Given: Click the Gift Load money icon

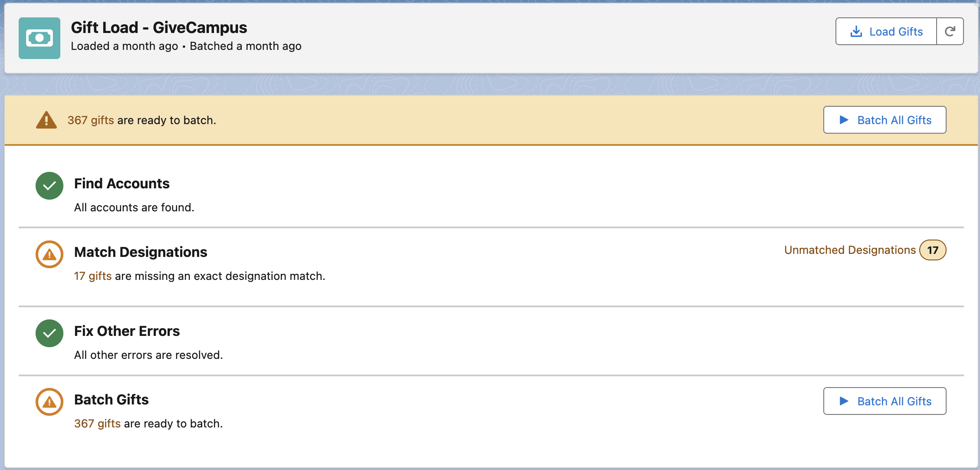Looking at the screenshot, I should point(39,38).
